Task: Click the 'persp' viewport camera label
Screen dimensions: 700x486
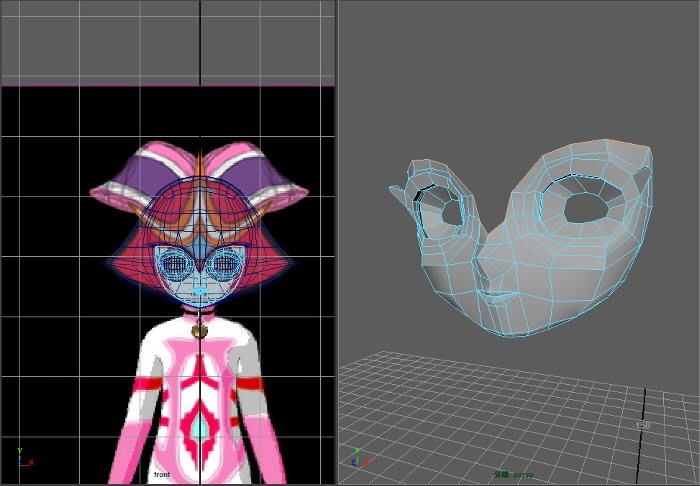Action: 514,474
